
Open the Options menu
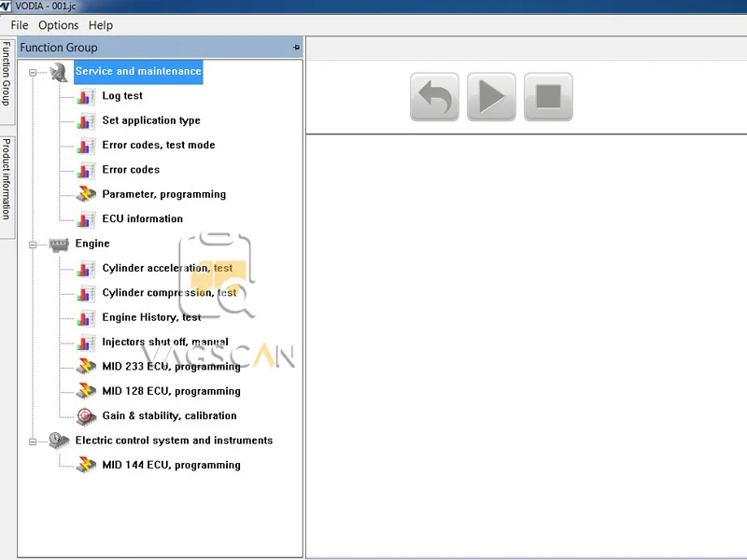[x=58, y=25]
